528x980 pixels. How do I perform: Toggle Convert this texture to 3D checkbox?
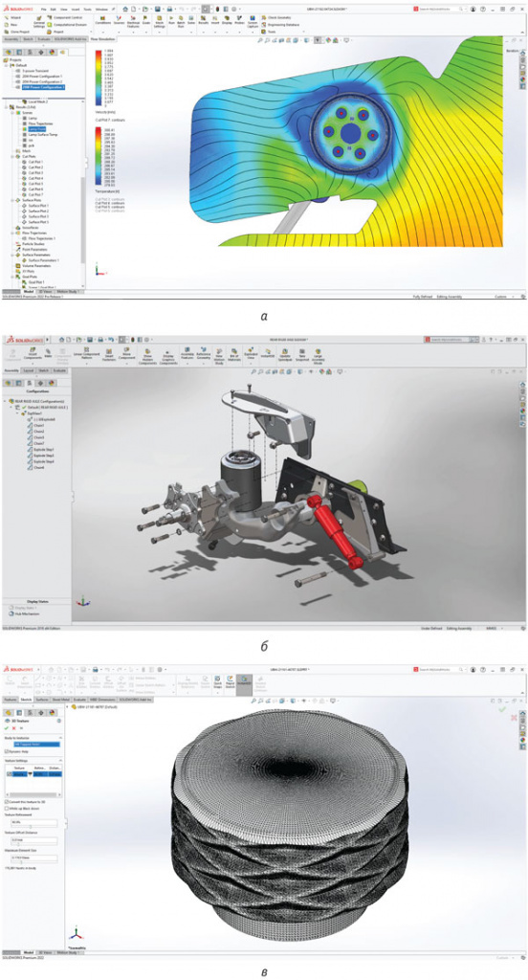(x=7, y=802)
